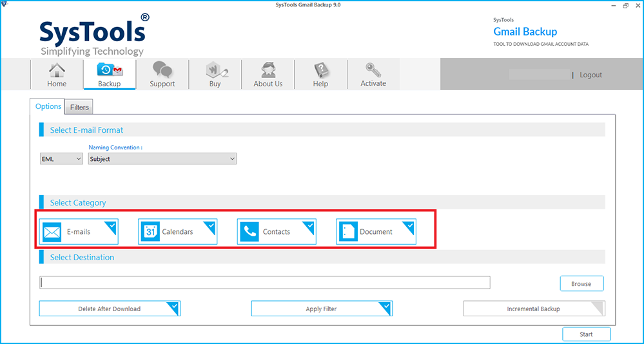
Task: Minimize the SysTools Gmail Backup window
Action: (613, 5)
